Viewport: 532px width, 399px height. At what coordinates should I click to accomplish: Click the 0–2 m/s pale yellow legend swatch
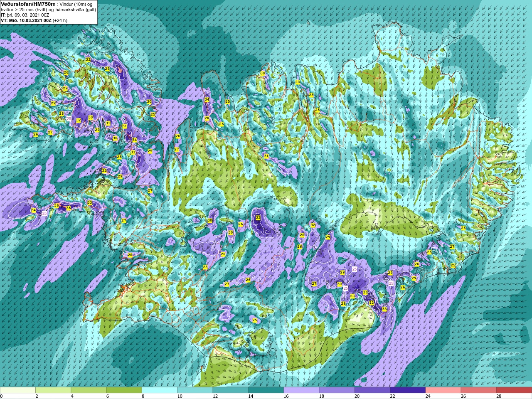(x=18, y=390)
